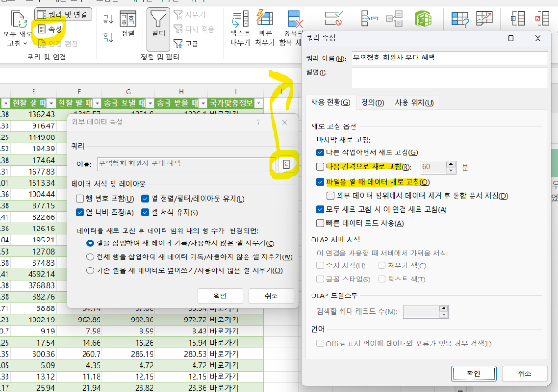Click the 설명 description text box
The image size is (558, 392).
[x=449, y=77]
